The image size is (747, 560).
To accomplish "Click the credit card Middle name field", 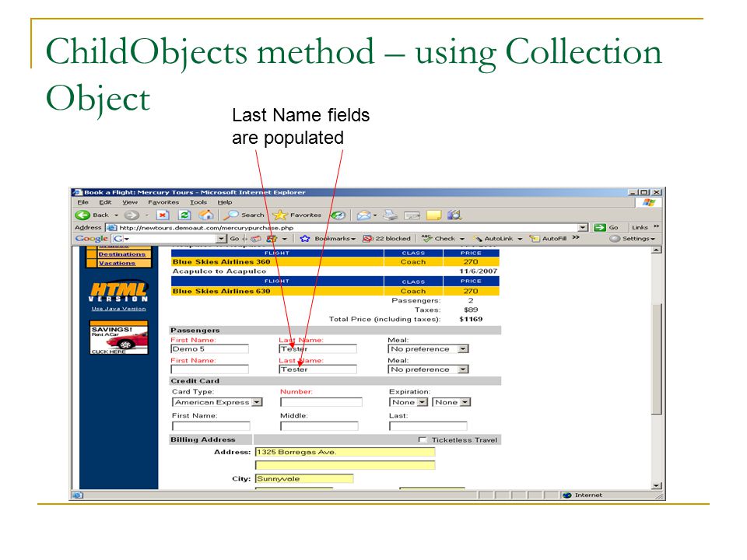I will [319, 426].
